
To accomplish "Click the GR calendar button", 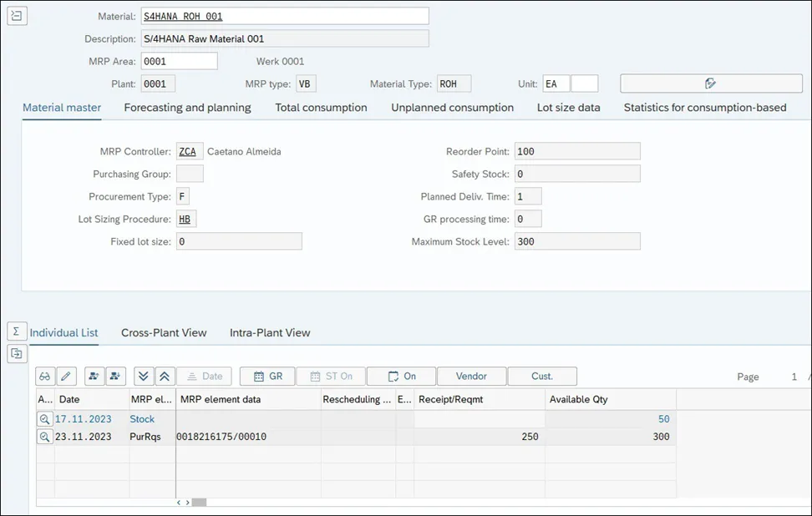I will pos(267,377).
